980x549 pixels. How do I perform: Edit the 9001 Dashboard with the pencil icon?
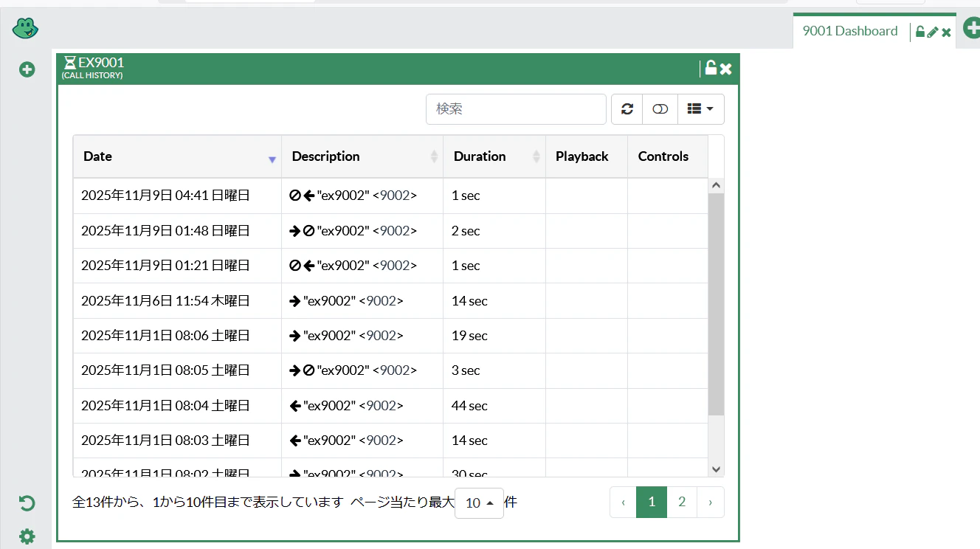click(x=933, y=32)
